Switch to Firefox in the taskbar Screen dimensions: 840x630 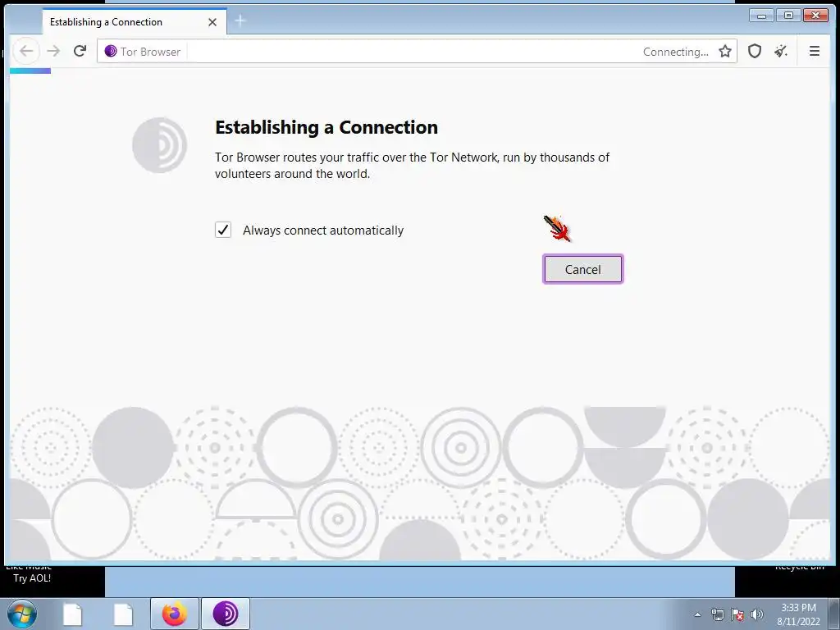pyautogui.click(x=174, y=614)
